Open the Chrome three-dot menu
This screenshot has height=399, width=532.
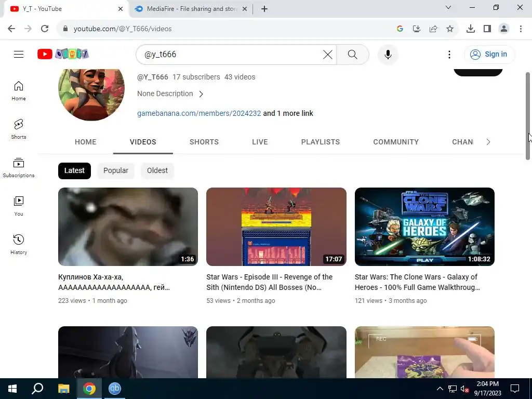coord(521,29)
